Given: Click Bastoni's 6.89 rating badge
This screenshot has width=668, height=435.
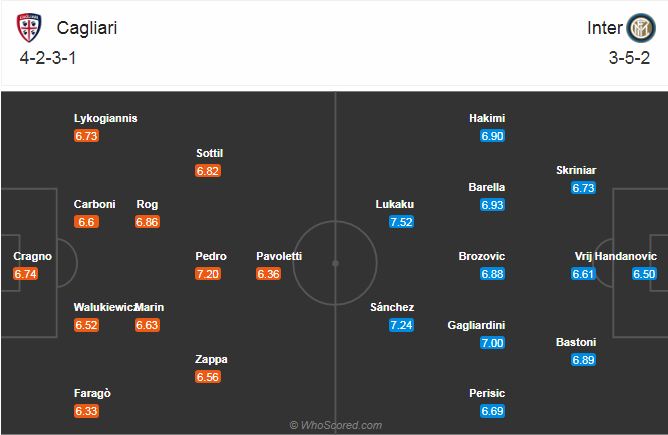Looking at the screenshot, I should (583, 360).
